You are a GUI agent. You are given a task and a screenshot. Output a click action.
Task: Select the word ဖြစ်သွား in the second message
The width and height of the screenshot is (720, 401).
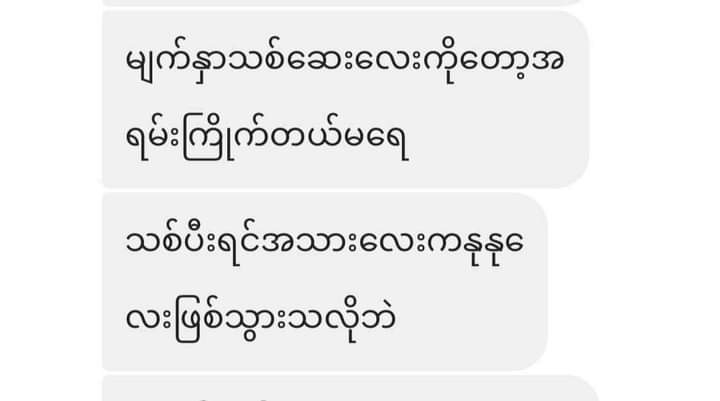(x=229, y=319)
